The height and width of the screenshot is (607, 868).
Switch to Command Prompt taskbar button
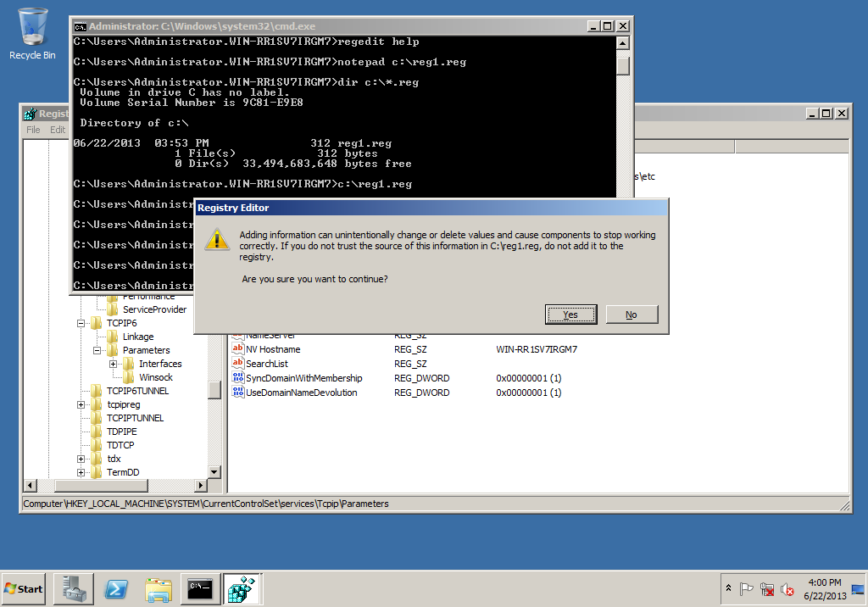[201, 588]
